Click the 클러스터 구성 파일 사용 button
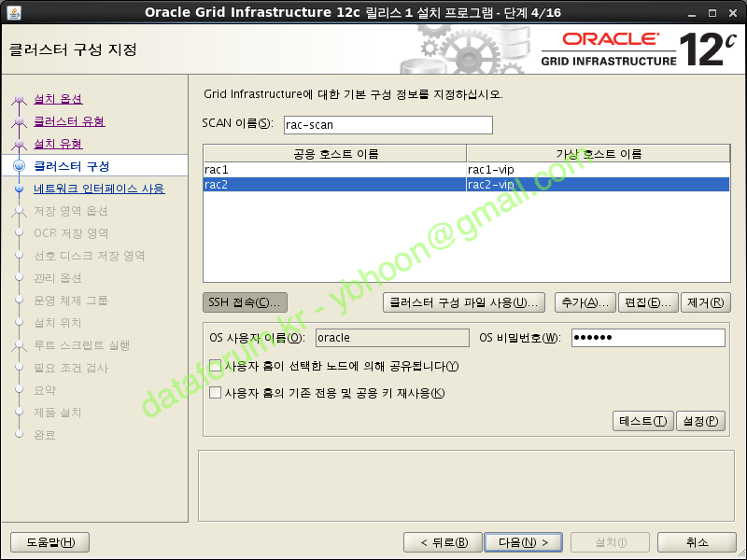Screen dimensions: 747x560 click(464, 302)
